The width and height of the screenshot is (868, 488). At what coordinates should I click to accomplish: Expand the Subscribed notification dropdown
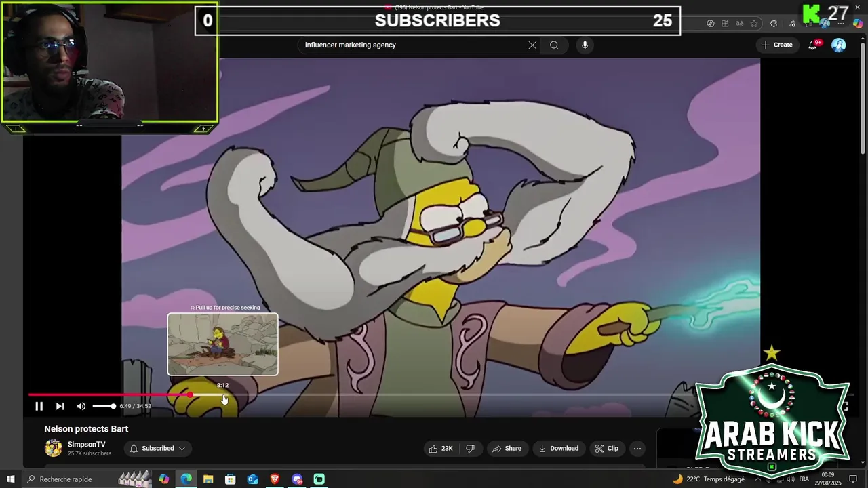158,448
